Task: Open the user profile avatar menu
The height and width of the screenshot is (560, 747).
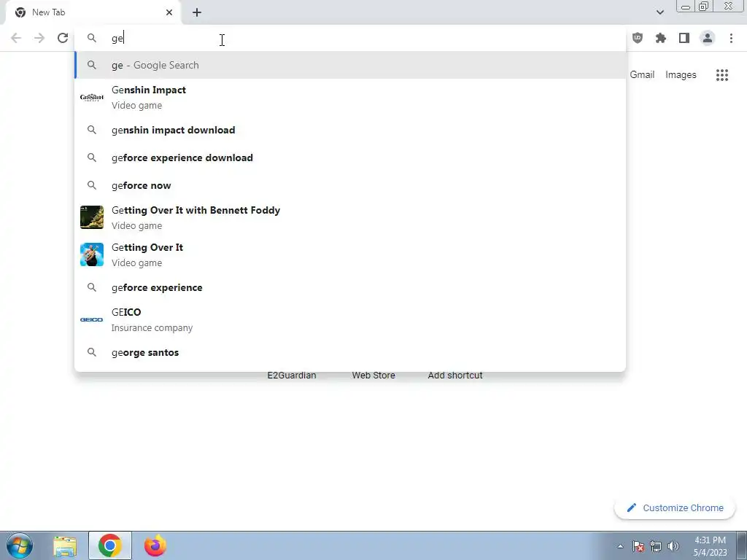Action: [708, 38]
